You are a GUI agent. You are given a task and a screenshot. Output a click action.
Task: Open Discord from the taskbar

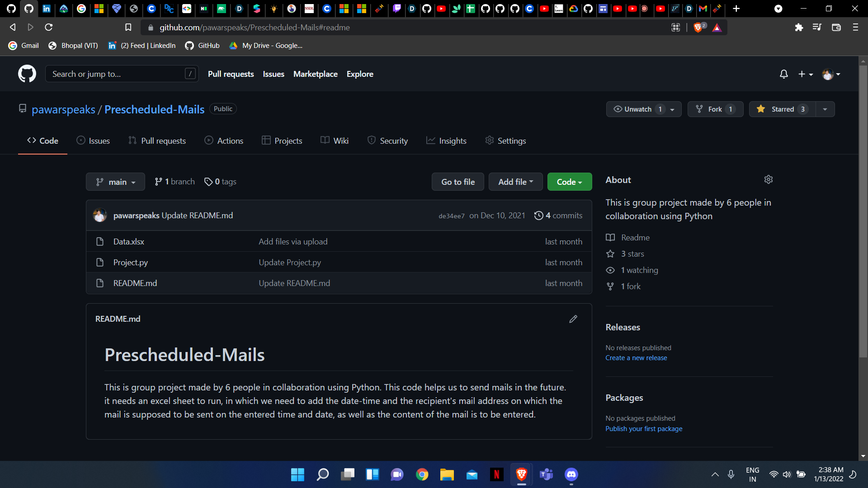click(x=571, y=474)
